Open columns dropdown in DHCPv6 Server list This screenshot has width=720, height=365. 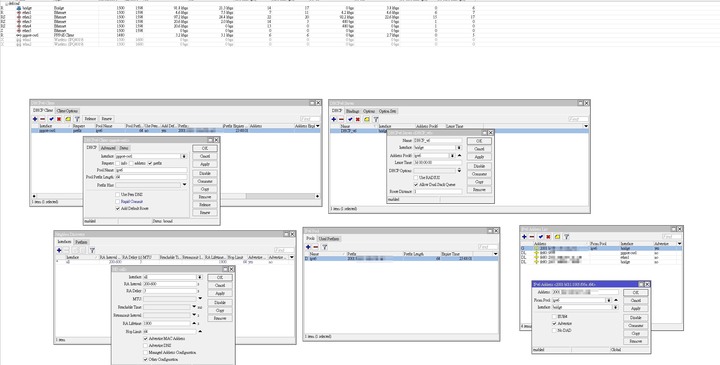click(586, 126)
